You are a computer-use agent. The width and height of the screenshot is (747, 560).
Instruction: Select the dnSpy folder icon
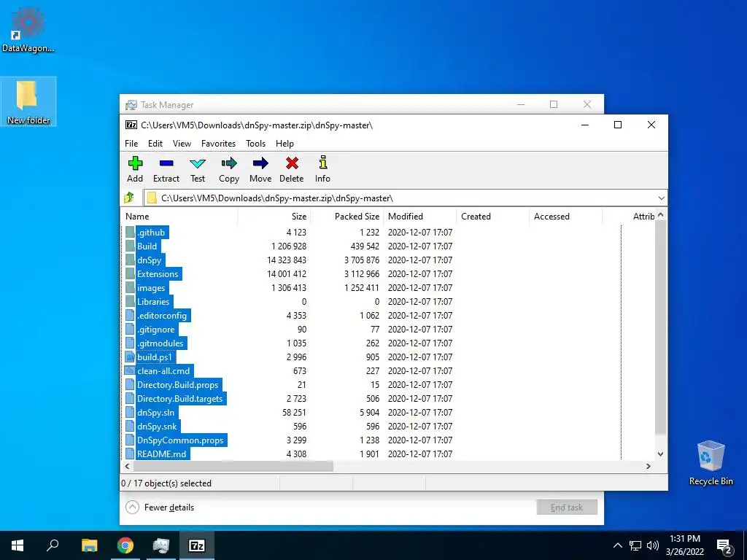click(x=131, y=260)
